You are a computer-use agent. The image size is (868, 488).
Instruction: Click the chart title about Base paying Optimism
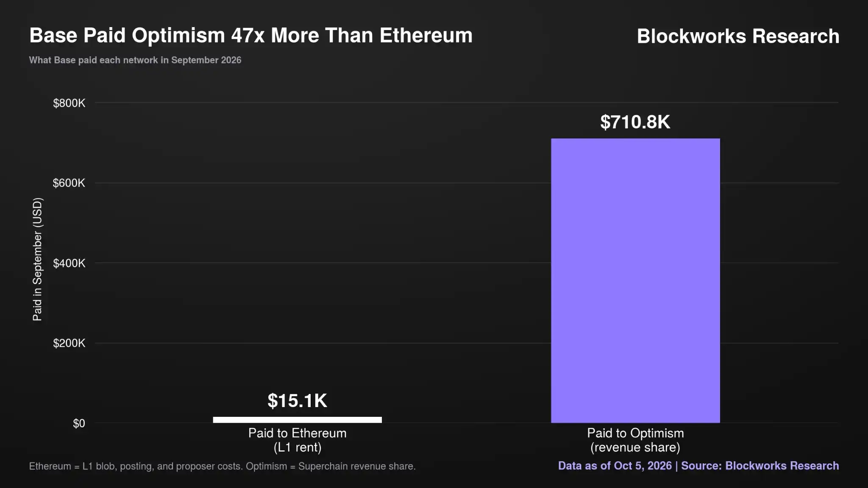click(251, 35)
